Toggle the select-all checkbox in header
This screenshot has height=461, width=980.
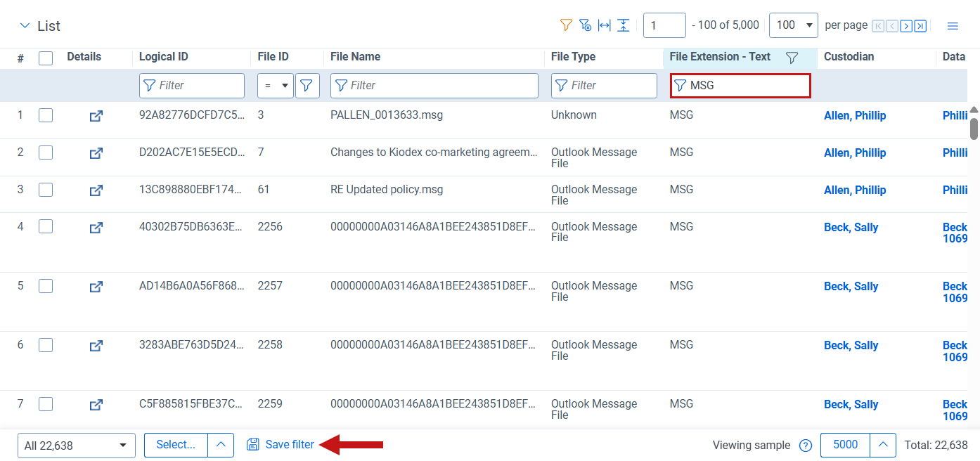pyautogui.click(x=46, y=58)
